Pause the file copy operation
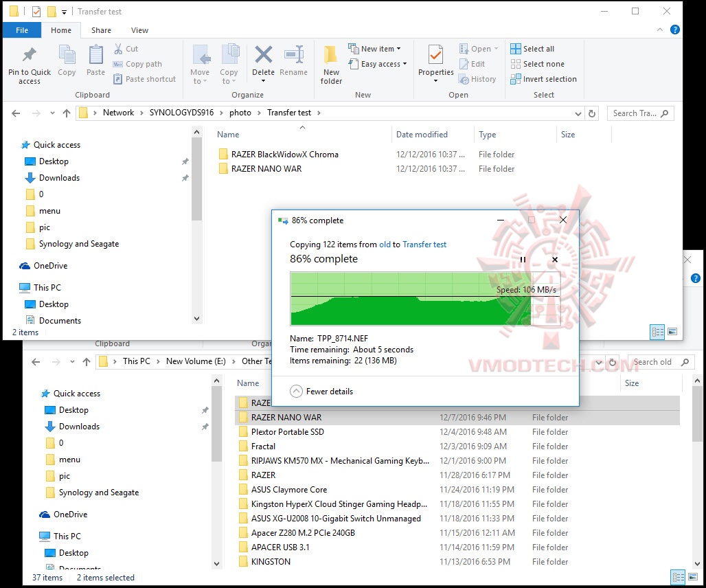Viewport: 706px width, 588px height. click(x=523, y=260)
